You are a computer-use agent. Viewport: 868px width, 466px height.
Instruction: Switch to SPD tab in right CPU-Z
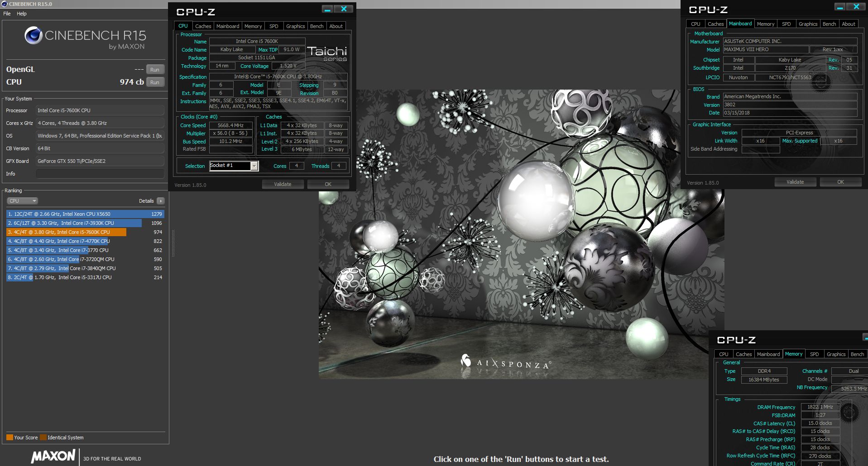click(786, 24)
